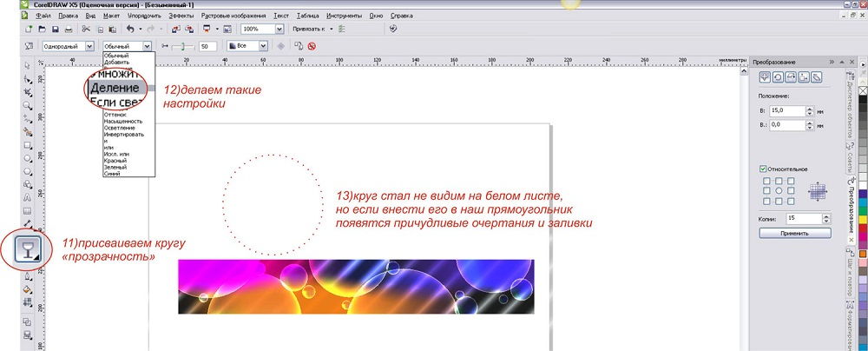
Task: Open the Все transparency target dropdown
Action: coord(264,47)
